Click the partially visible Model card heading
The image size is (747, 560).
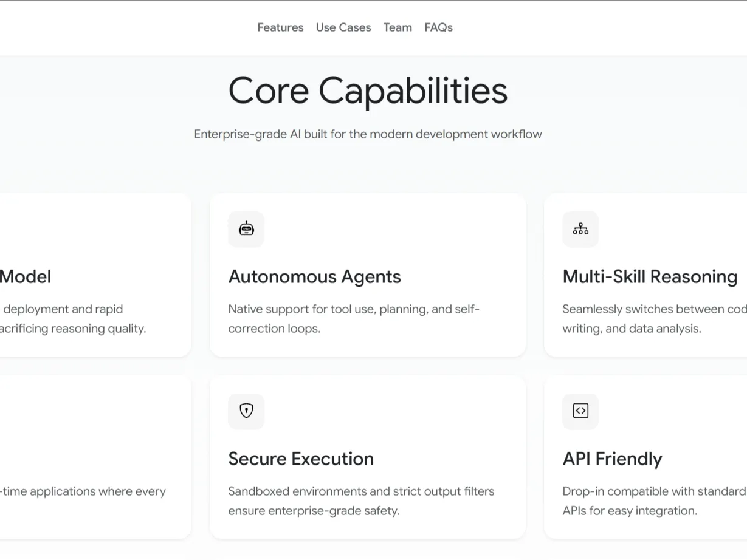(x=26, y=277)
